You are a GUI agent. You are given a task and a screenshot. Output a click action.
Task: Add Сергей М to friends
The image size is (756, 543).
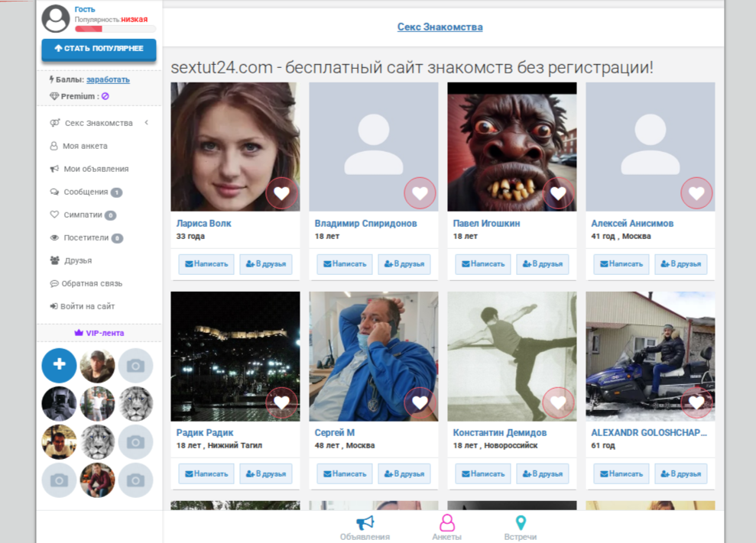tap(404, 474)
